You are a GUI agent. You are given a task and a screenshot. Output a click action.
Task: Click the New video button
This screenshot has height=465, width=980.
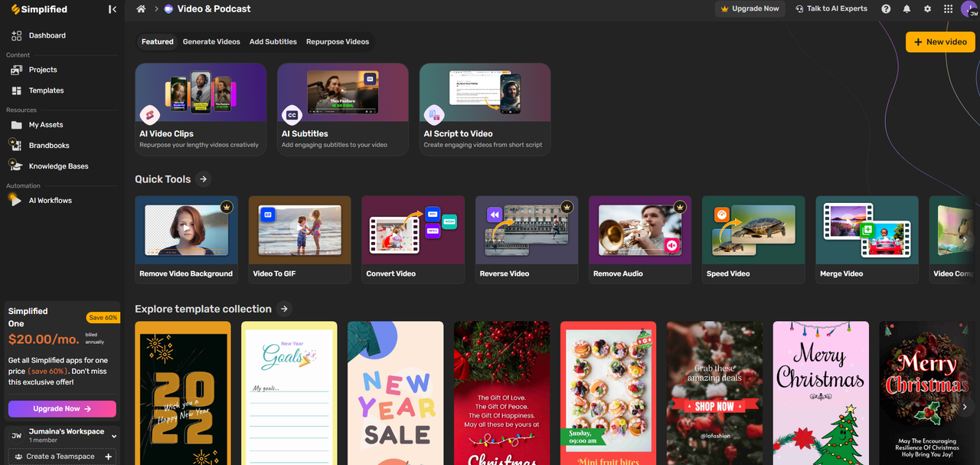pos(940,42)
